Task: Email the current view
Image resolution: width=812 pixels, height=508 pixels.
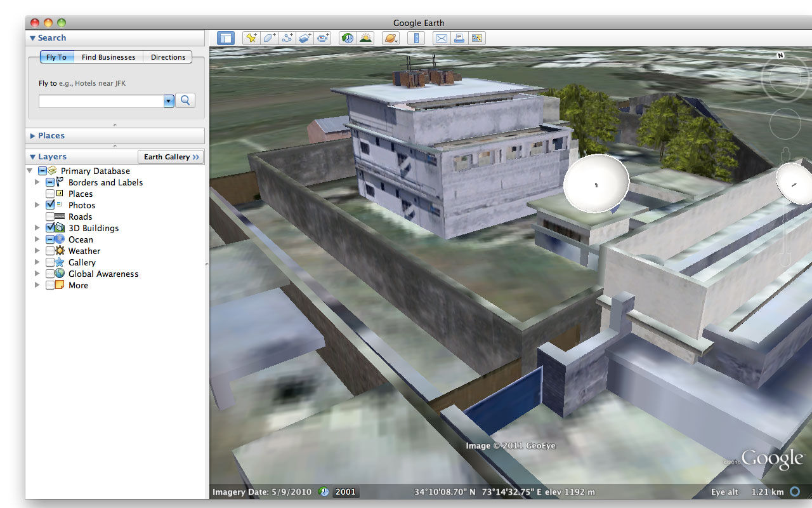Action: click(441, 38)
